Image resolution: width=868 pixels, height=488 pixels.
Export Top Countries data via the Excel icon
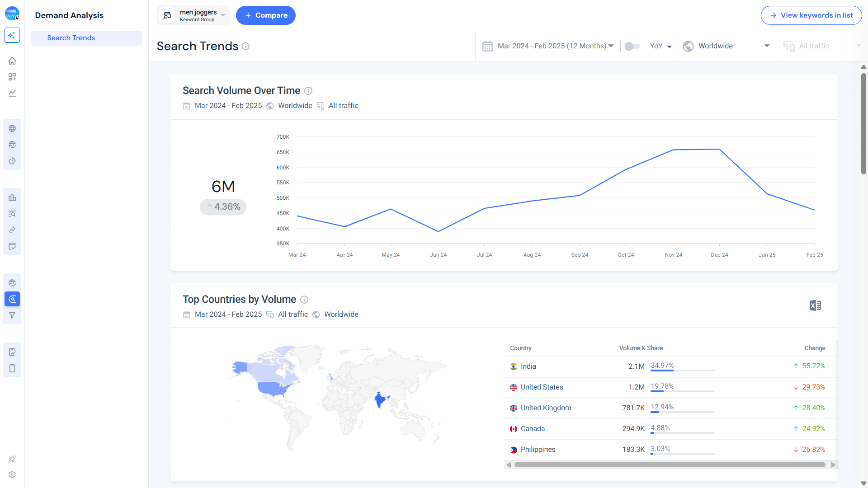pyautogui.click(x=815, y=305)
